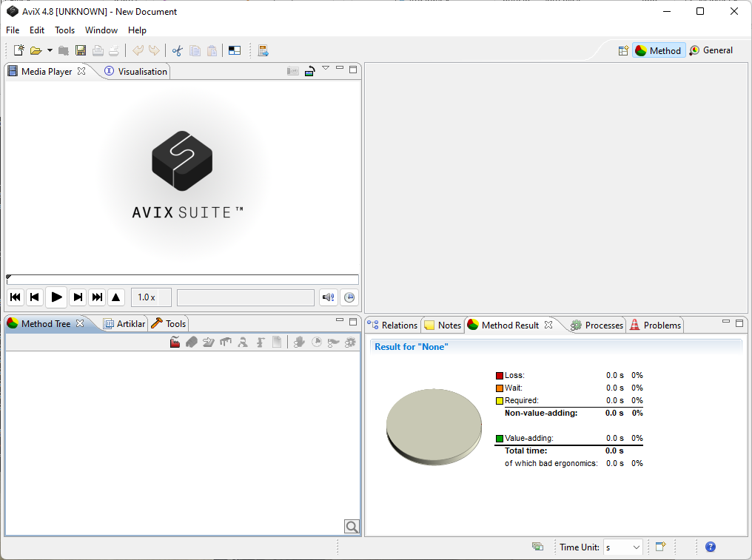Screen dimensions: 752x560
Task: Open the Time Unit combo box
Action: [622, 547]
